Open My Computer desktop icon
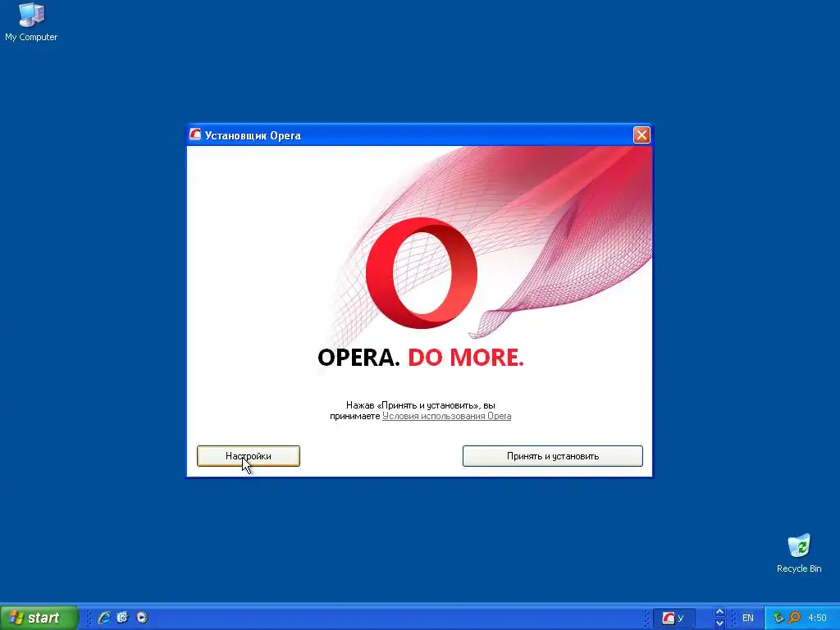 31,21
